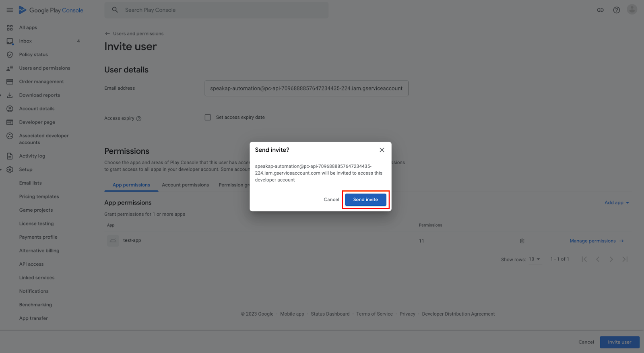
Task: Switch to the Permission groups tab
Action: tap(234, 185)
